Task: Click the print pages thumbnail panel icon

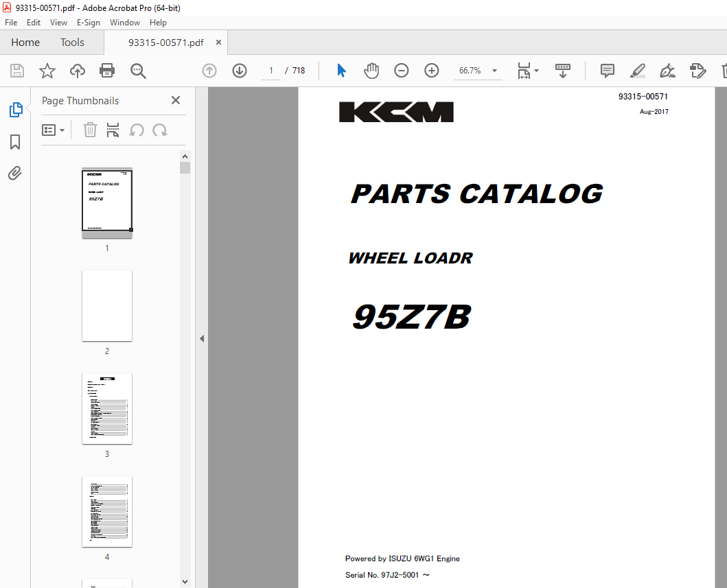Action: click(x=113, y=130)
